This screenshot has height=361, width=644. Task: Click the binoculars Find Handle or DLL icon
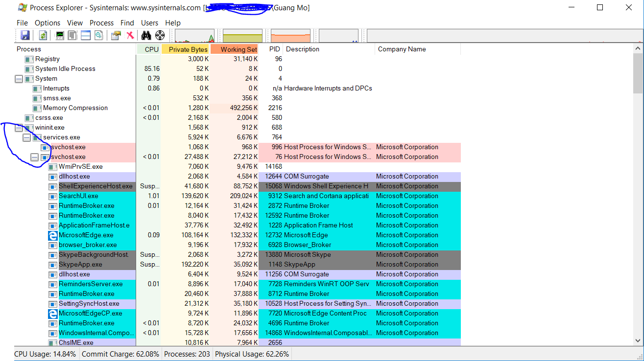point(146,35)
